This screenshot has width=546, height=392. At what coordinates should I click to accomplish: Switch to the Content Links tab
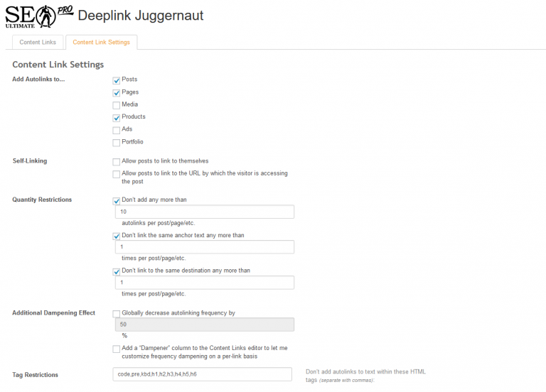[38, 43]
